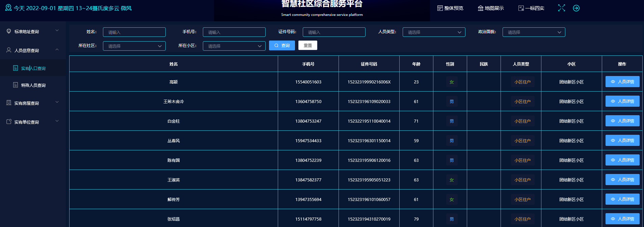Open 地图展示 map display
This screenshot has width=644, height=227.
(x=491, y=8)
